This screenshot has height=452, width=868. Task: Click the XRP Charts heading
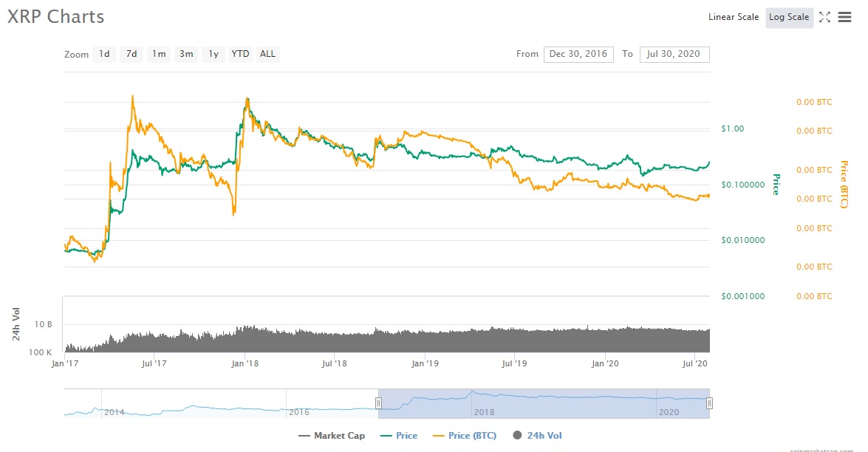[55, 16]
